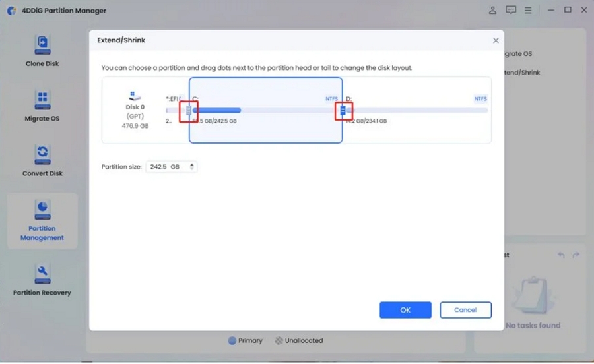Image resolution: width=594 pixels, height=364 pixels.
Task: Click the undo arrow in task list
Action: point(561,255)
